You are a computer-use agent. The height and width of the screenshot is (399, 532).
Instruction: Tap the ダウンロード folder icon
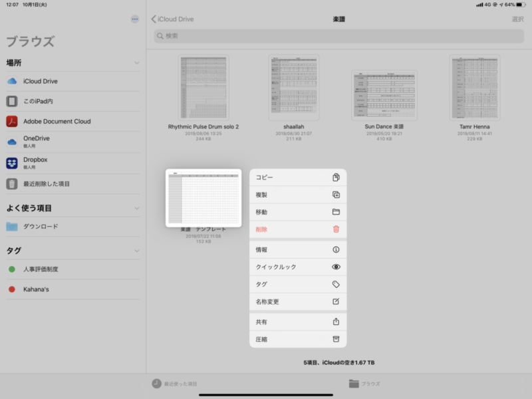click(12, 227)
